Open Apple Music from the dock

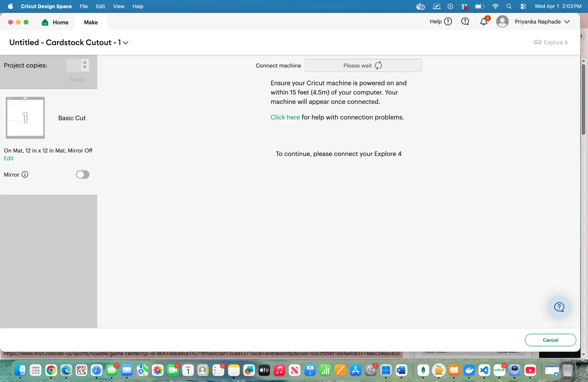click(x=279, y=371)
